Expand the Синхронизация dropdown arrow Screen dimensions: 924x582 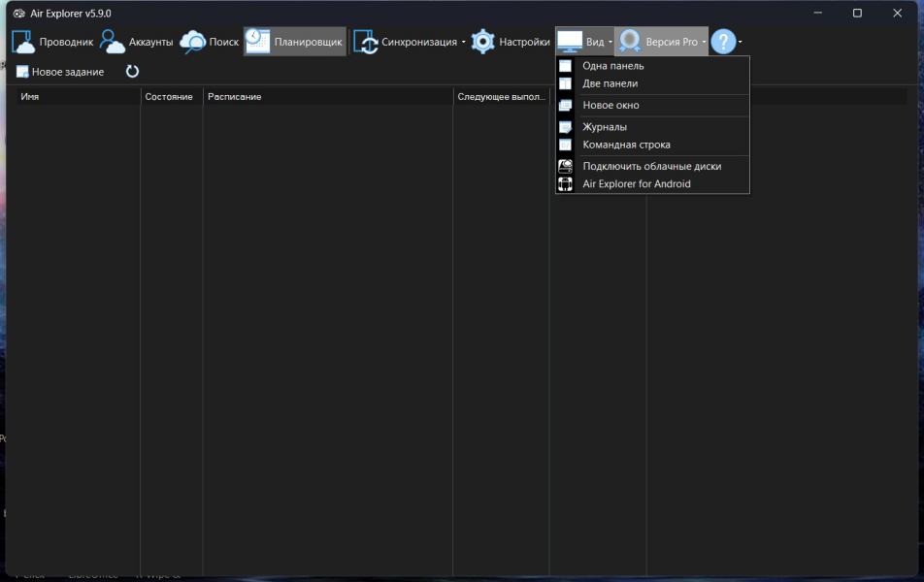464,43
